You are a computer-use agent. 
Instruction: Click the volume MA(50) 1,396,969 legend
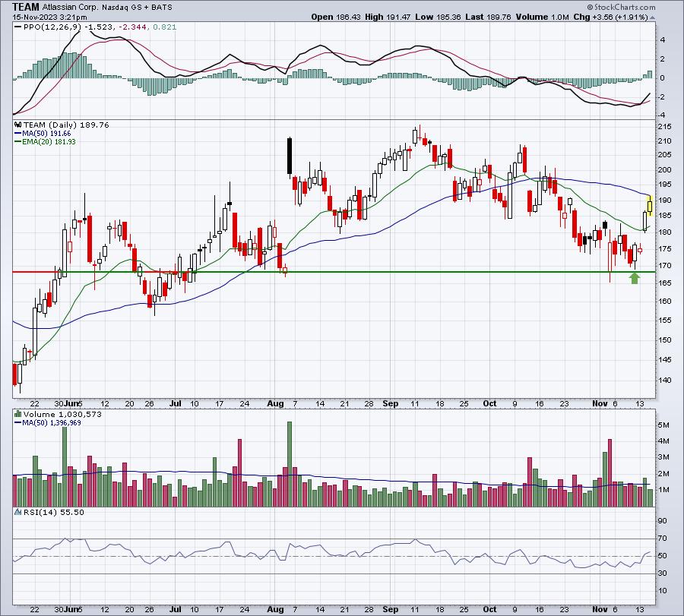(48, 423)
